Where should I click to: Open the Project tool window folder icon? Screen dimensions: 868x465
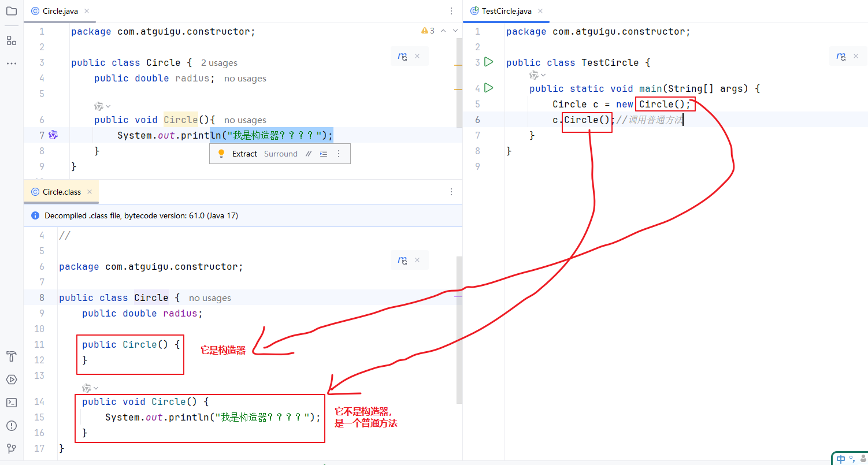click(x=11, y=10)
